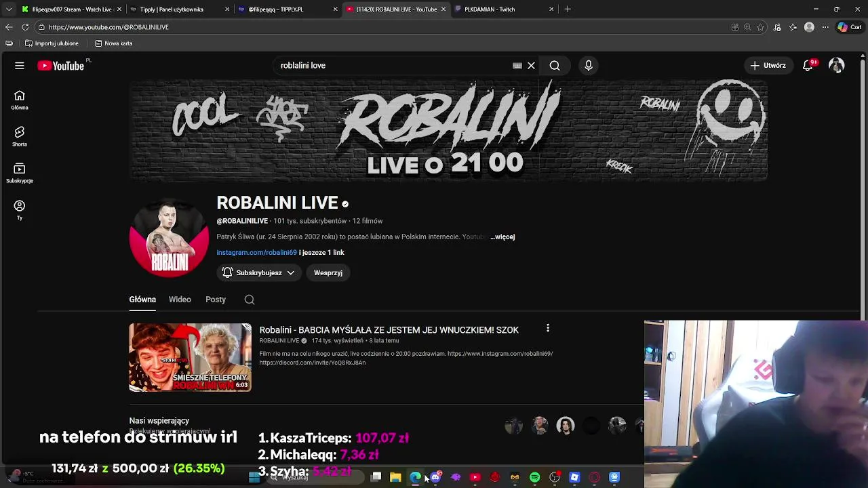The width and height of the screenshot is (868, 488).
Task: Open Discord from the taskbar
Action: pyautogui.click(x=435, y=477)
